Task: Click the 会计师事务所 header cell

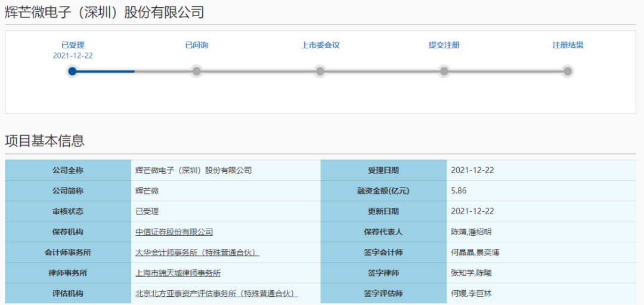Action: [68, 253]
